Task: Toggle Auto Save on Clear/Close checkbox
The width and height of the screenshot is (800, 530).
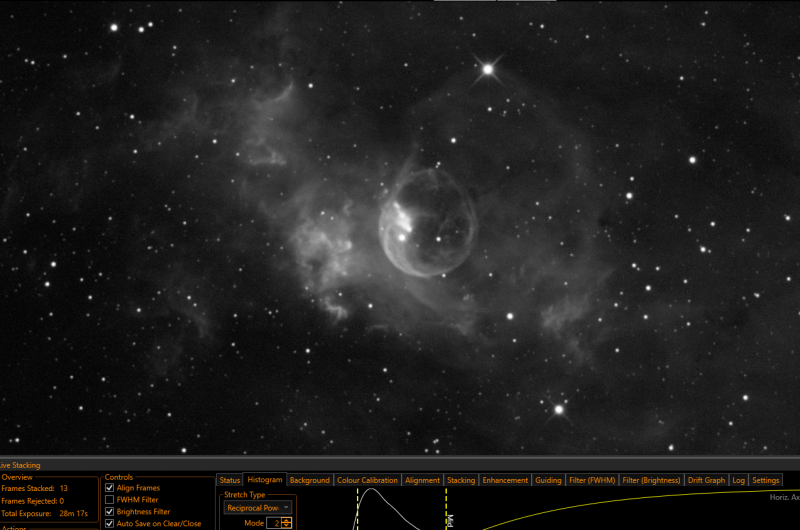Action: pos(109,523)
